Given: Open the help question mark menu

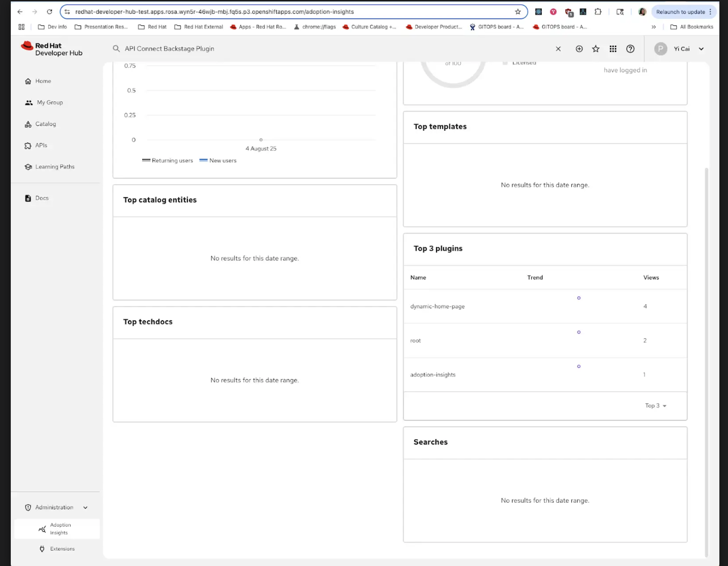Looking at the screenshot, I should point(630,49).
